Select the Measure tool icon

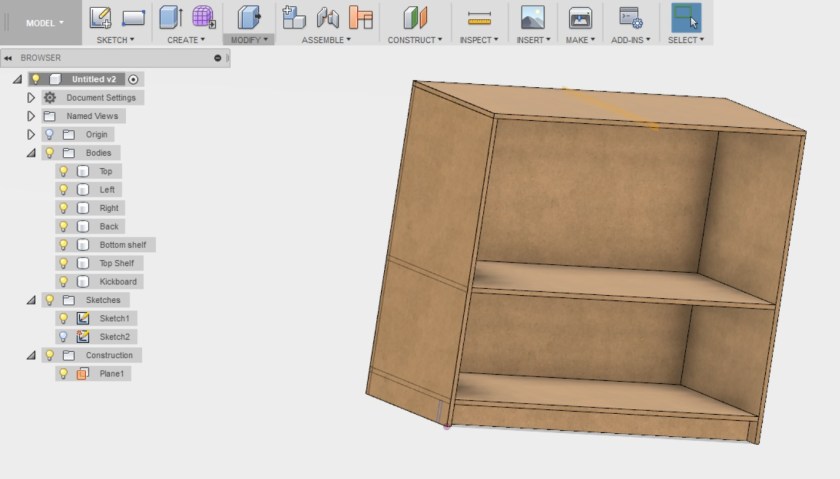(x=480, y=17)
